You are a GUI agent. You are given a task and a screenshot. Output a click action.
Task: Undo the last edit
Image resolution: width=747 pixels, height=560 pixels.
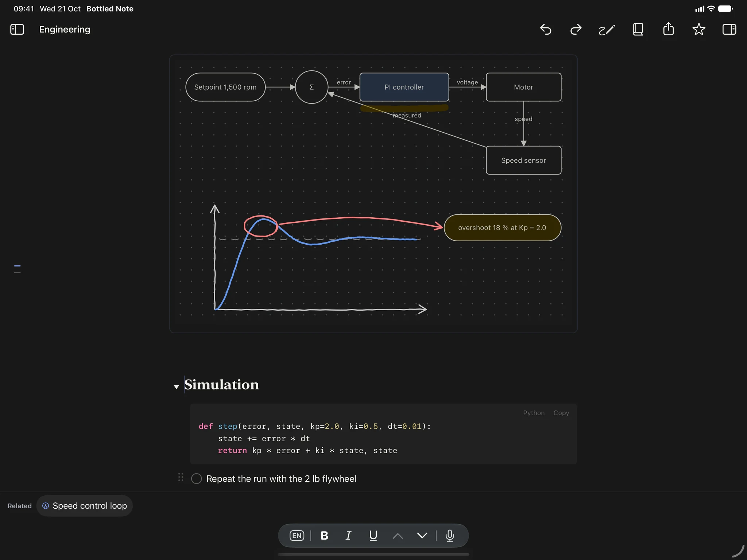coord(546,30)
